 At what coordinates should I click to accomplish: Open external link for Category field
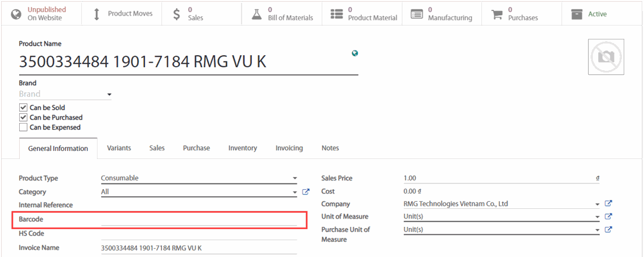[x=306, y=192]
